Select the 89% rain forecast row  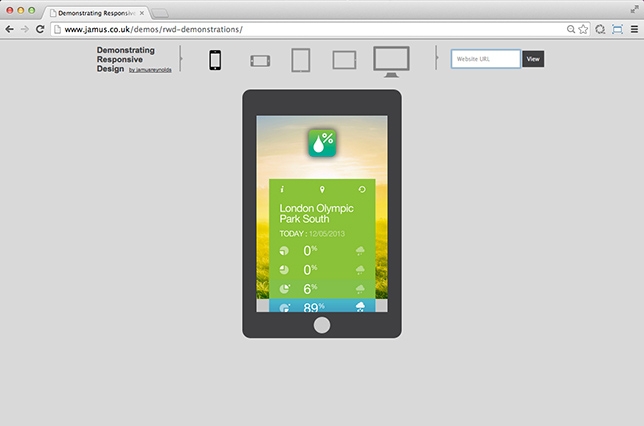pyautogui.click(x=322, y=307)
